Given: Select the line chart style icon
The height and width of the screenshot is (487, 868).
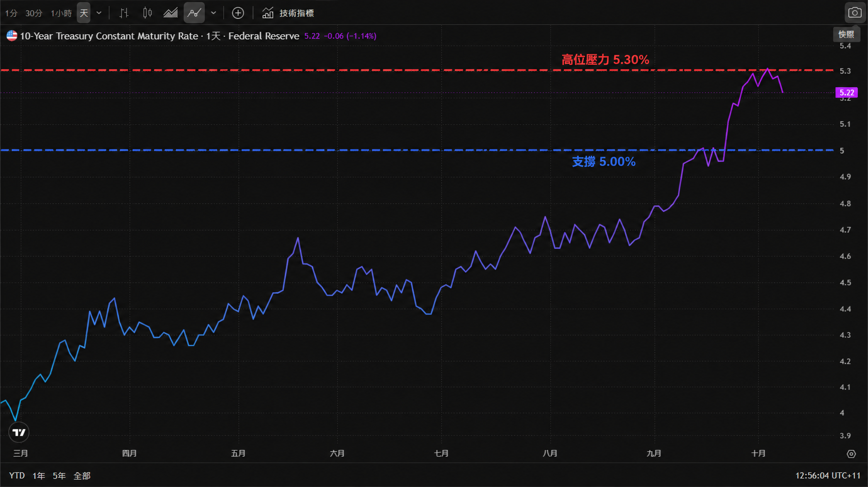Looking at the screenshot, I should 194,13.
